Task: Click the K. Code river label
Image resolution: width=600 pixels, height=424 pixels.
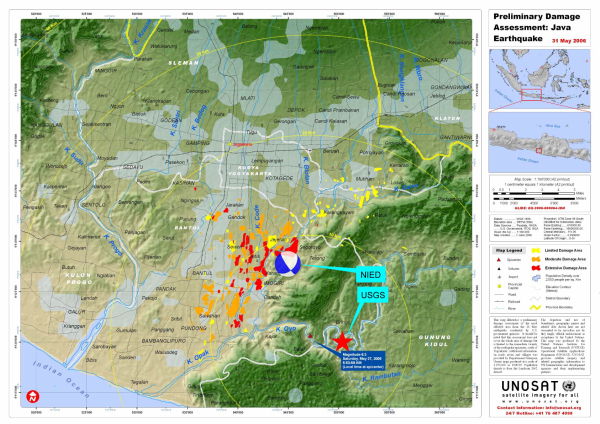Action: pyautogui.click(x=258, y=217)
